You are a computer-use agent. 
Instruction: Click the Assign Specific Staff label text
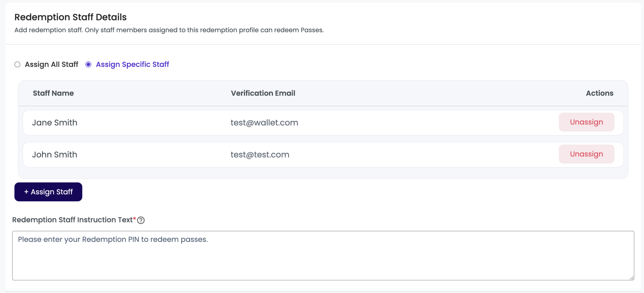(132, 65)
